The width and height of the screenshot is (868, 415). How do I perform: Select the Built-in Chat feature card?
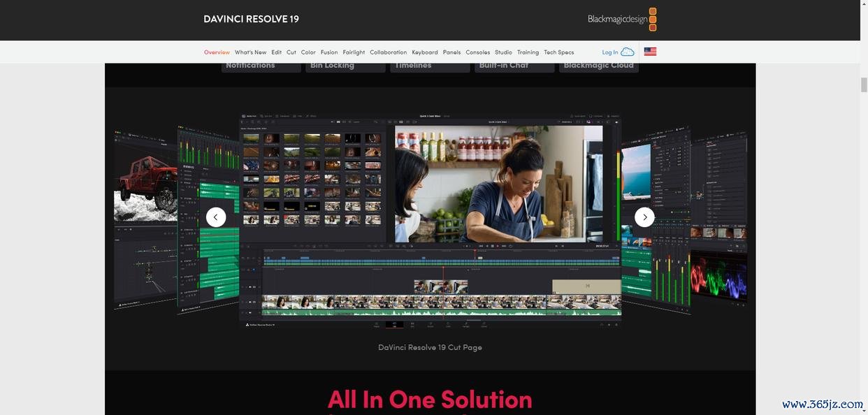(x=514, y=66)
